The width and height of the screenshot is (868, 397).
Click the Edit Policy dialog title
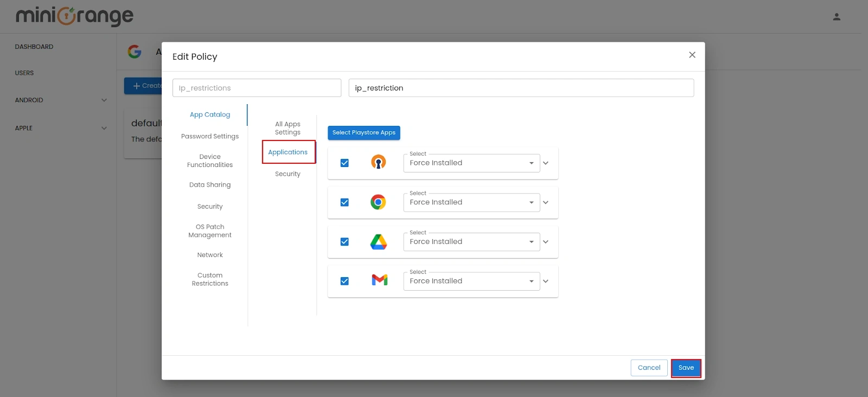click(x=195, y=57)
